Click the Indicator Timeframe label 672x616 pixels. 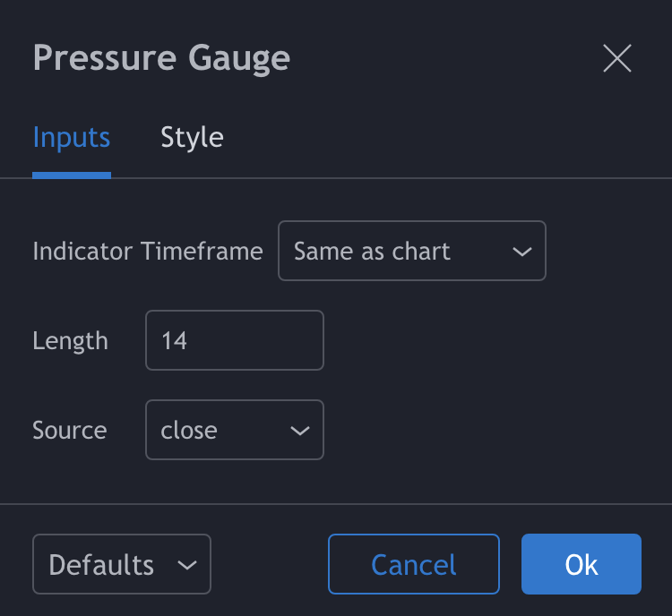(x=148, y=252)
